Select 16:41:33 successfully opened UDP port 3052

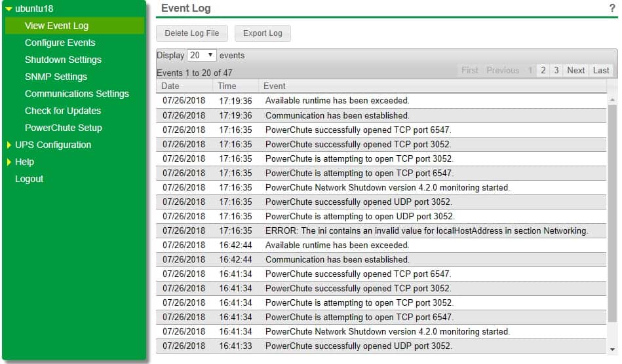[x=381, y=346]
